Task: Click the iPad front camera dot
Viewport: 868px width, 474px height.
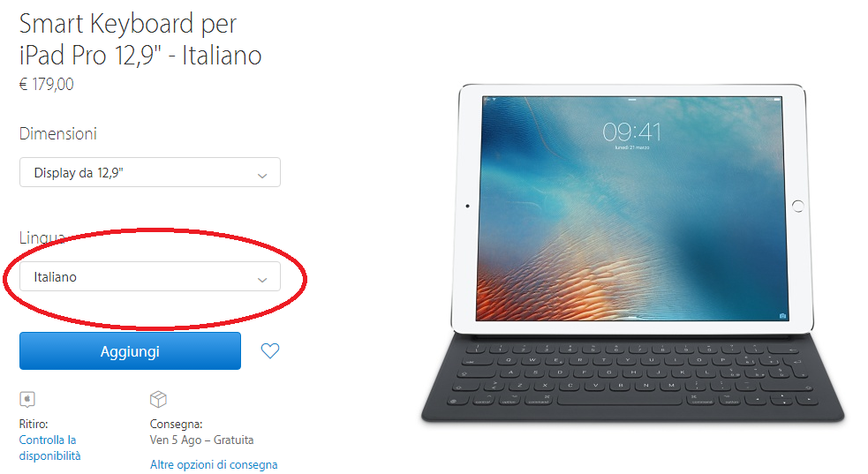Action: (467, 207)
